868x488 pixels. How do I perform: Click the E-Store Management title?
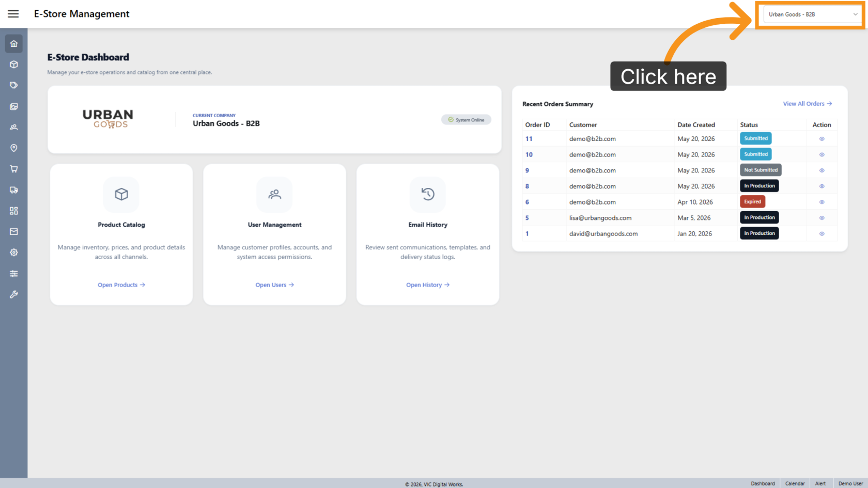point(82,14)
